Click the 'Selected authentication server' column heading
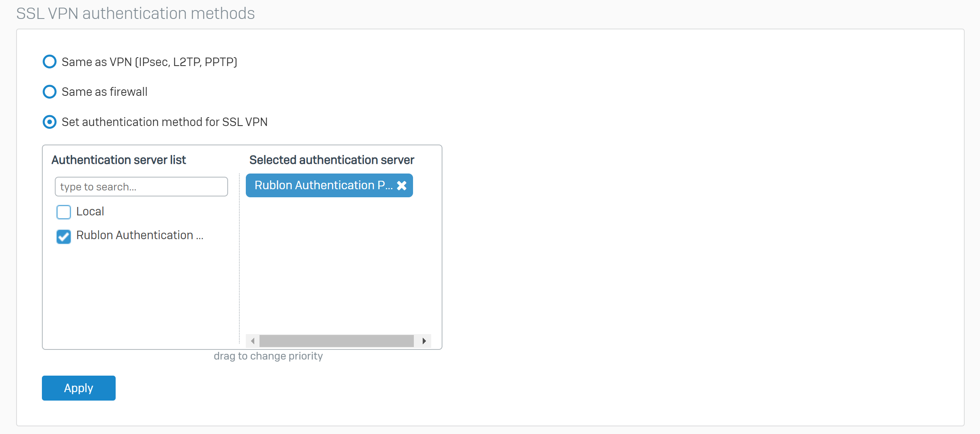Viewport: 980px width, 434px height. tap(331, 160)
